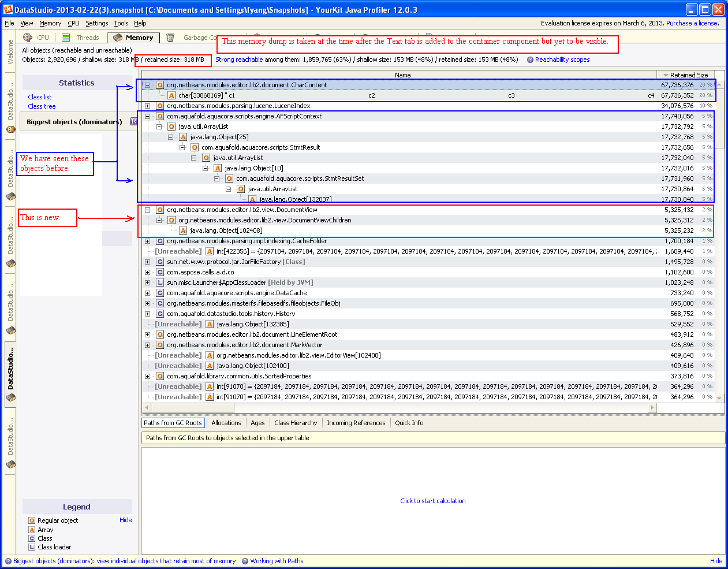Open the Incoming References tab
Image resolution: width=728 pixels, height=569 pixels.
click(x=356, y=423)
